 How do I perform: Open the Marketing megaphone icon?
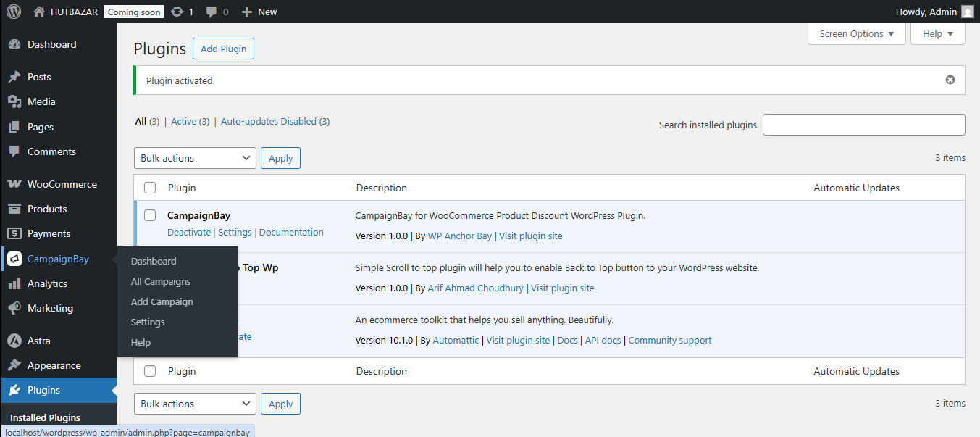pos(14,307)
